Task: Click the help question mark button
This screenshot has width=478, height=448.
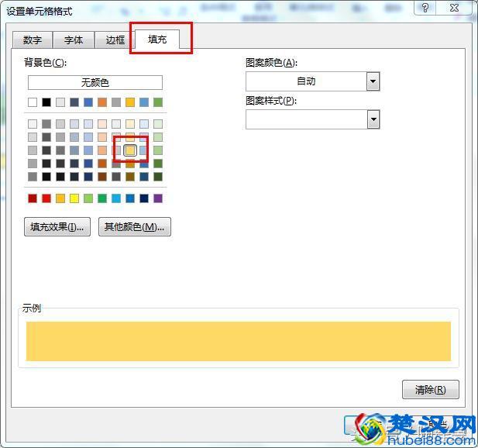Action: [x=425, y=7]
